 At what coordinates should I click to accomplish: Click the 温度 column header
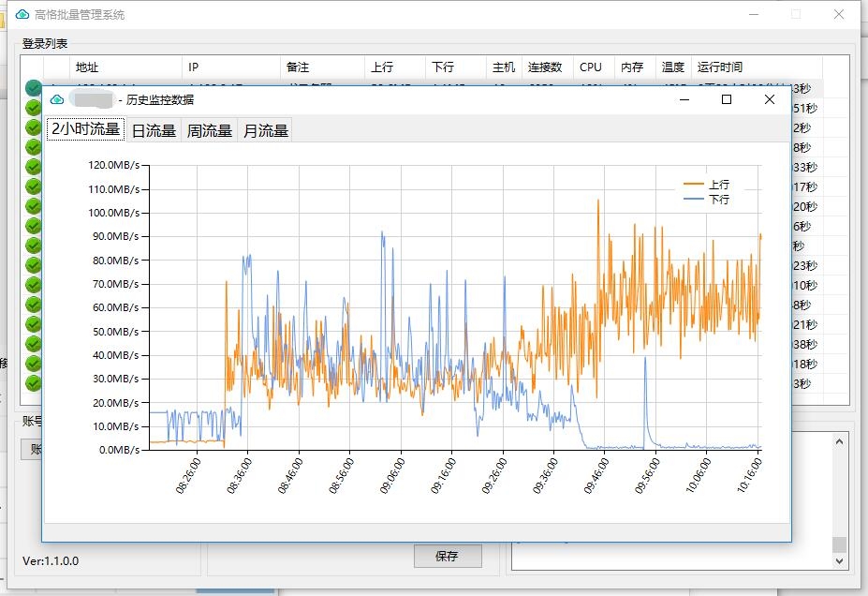[x=672, y=67]
